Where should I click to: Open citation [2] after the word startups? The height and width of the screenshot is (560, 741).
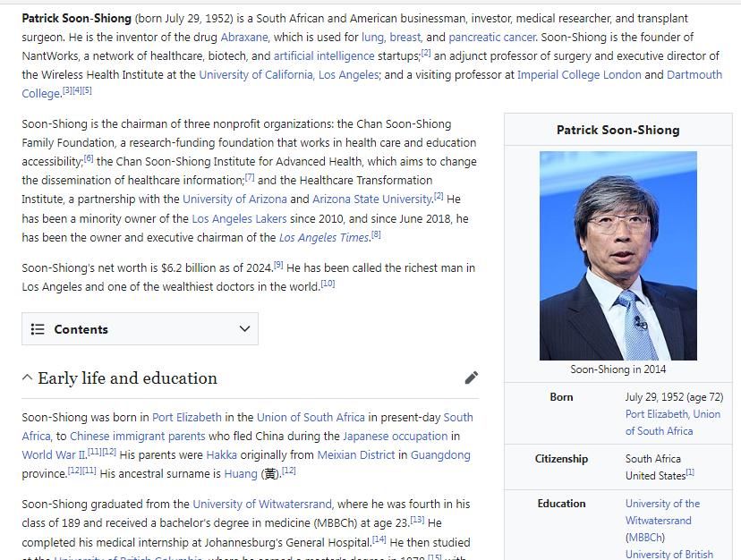(426, 53)
